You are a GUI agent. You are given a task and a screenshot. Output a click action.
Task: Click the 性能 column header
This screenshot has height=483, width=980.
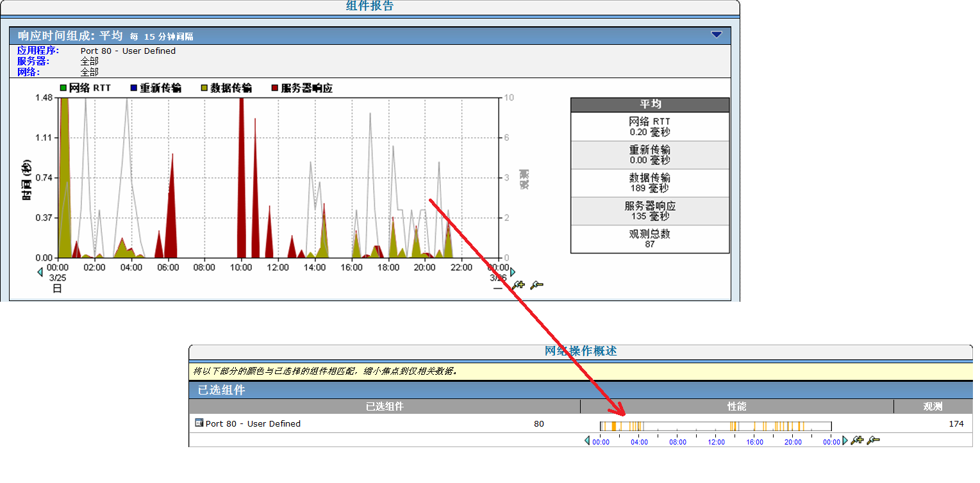coord(737,406)
